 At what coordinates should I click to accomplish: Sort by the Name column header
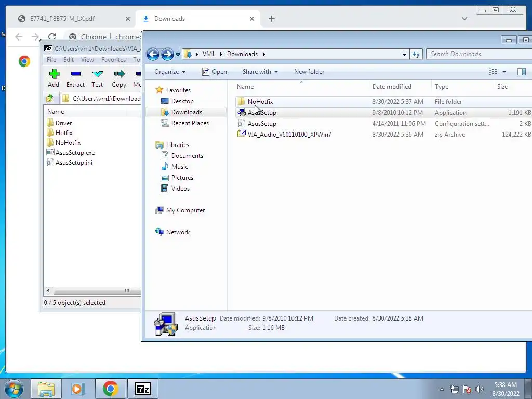301,87
